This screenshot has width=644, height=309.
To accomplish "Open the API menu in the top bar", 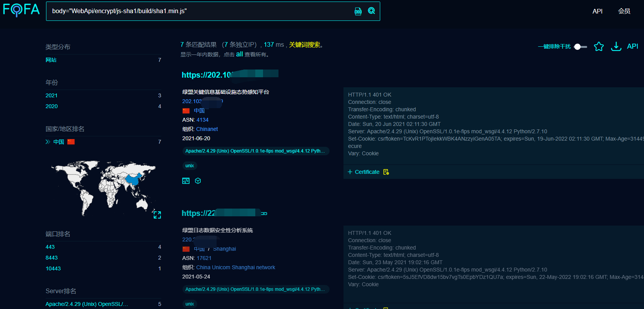I will pos(598,11).
